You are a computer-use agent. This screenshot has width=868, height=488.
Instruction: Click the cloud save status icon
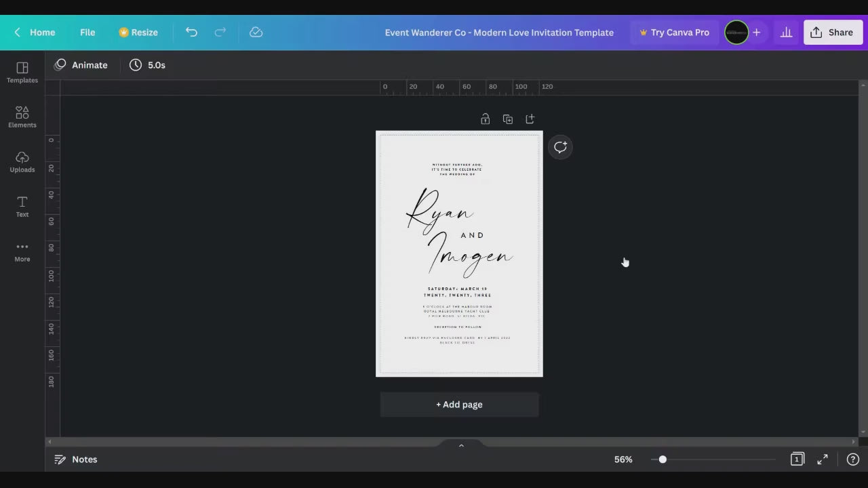tap(256, 32)
